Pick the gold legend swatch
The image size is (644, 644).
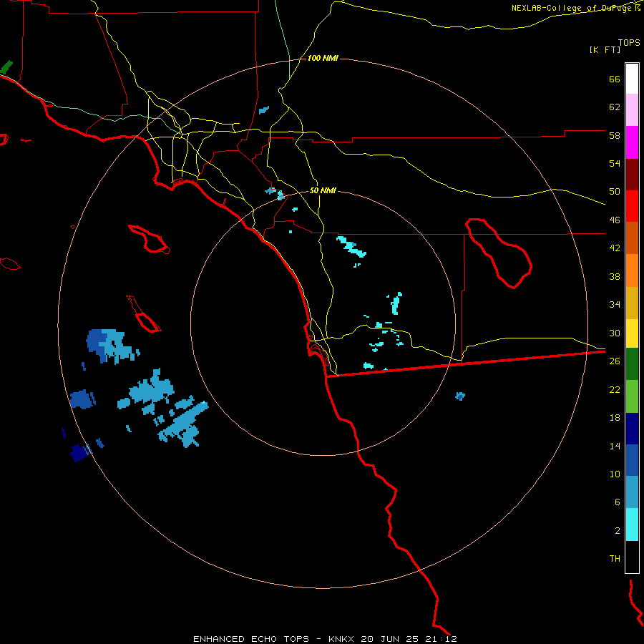tap(632, 303)
